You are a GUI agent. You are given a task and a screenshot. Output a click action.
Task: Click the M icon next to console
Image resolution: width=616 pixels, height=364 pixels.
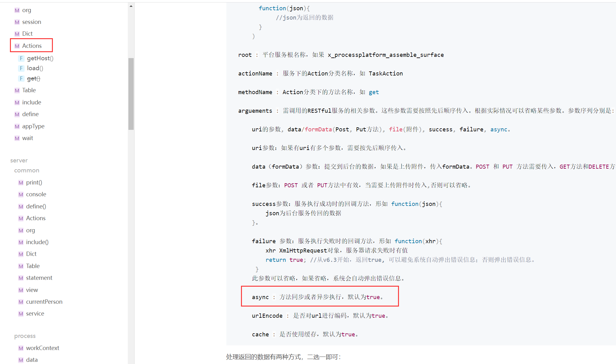(x=21, y=194)
